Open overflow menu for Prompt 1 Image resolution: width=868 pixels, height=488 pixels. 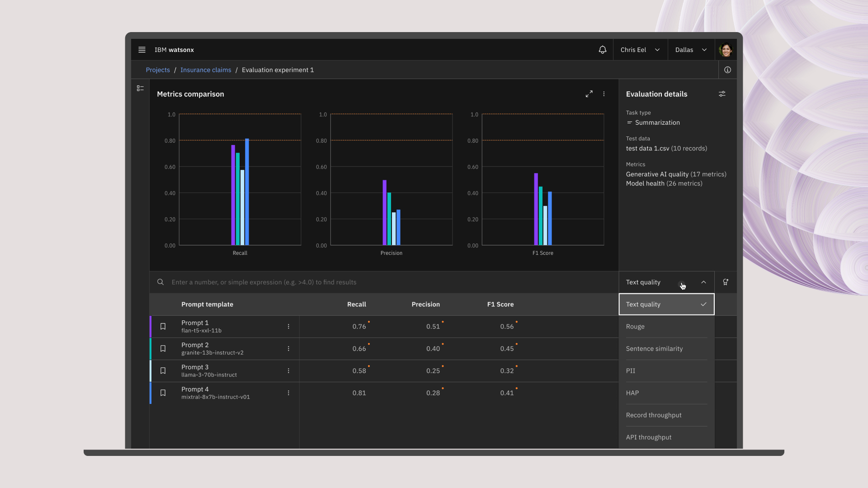(288, 327)
